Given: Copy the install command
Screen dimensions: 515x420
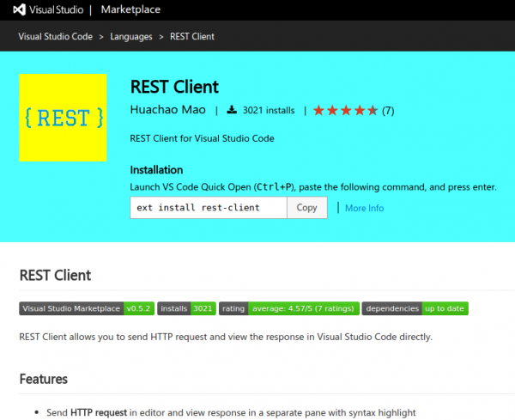Looking at the screenshot, I should click(307, 208).
